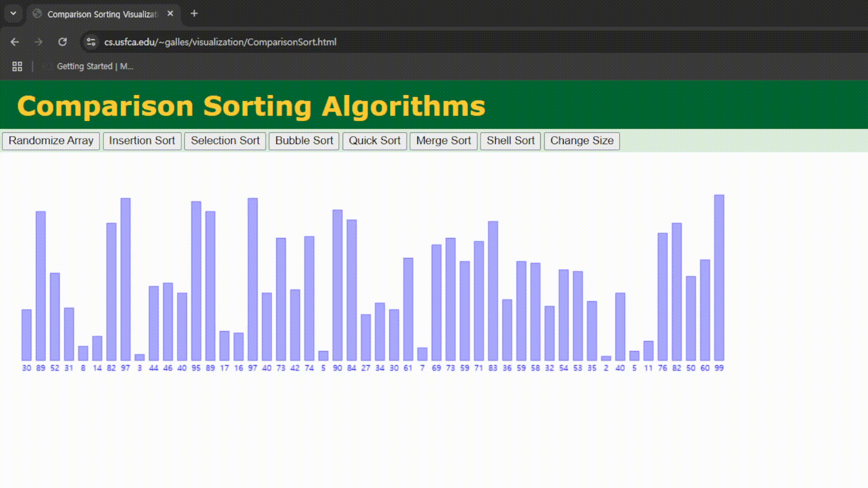Click the browser back arrow
Screen dimensions: 868x488
pos(14,42)
